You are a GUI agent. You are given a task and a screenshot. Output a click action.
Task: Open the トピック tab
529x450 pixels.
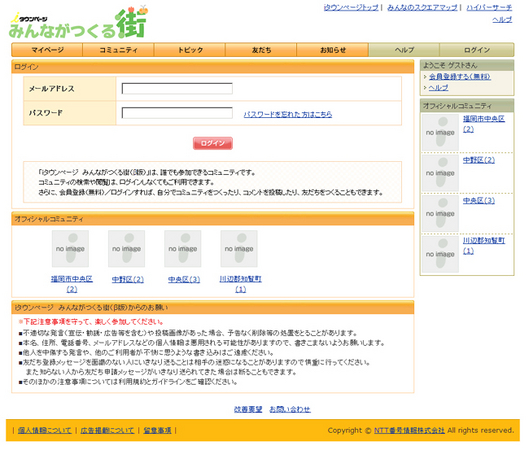tap(190, 50)
